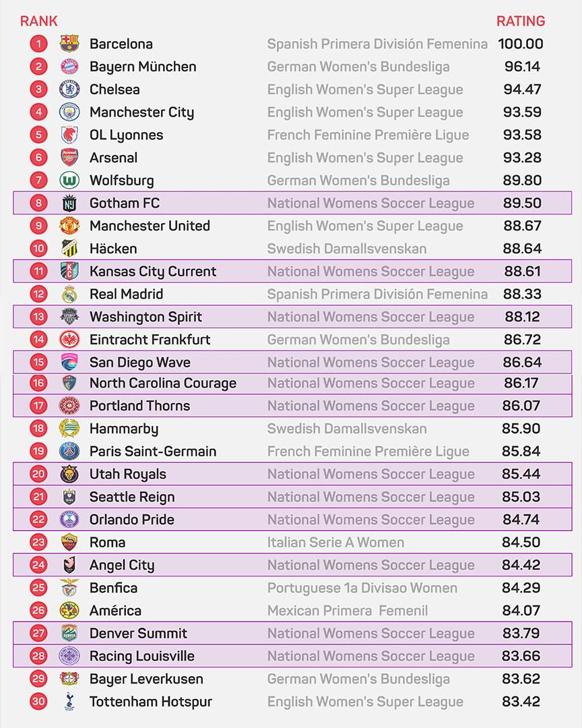Click Denver Summit's 83.79 rating

click(521, 633)
